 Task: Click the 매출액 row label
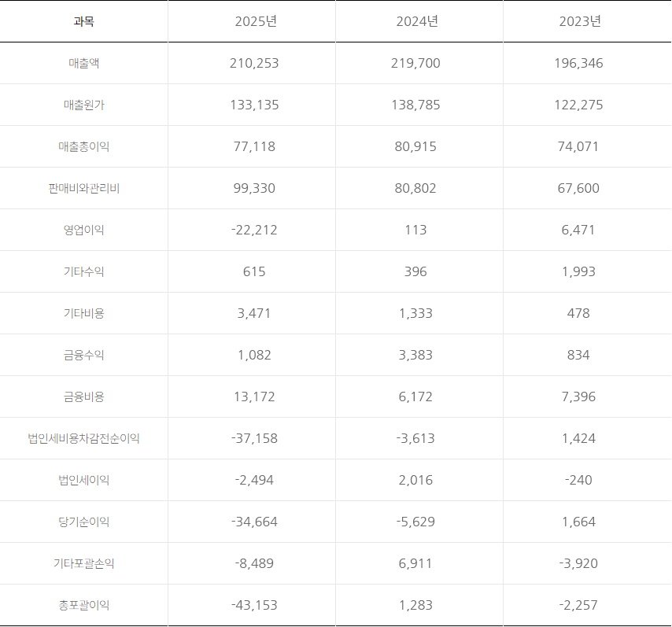[x=83, y=64]
